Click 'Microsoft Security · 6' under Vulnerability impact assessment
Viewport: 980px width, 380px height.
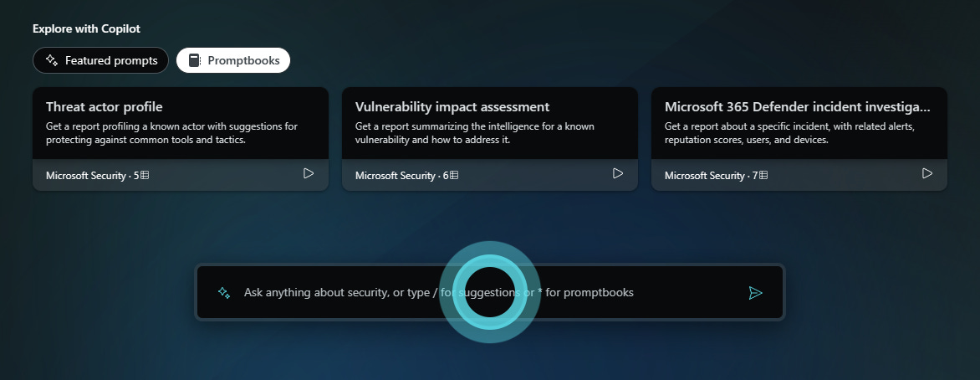pyautogui.click(x=407, y=175)
